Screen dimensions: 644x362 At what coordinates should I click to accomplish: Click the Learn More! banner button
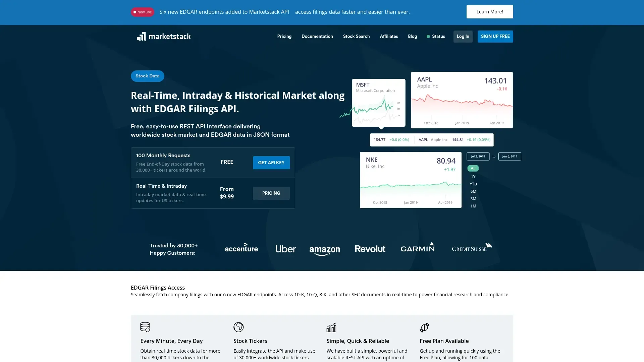click(x=489, y=12)
